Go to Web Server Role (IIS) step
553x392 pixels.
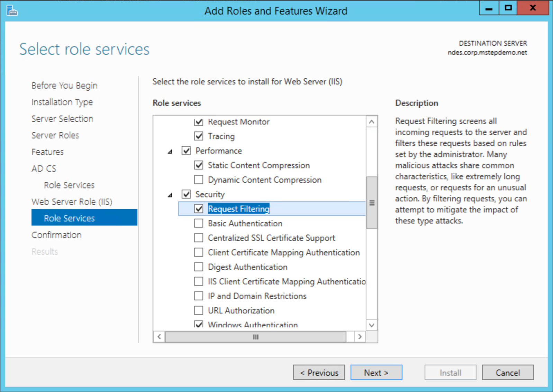72,202
